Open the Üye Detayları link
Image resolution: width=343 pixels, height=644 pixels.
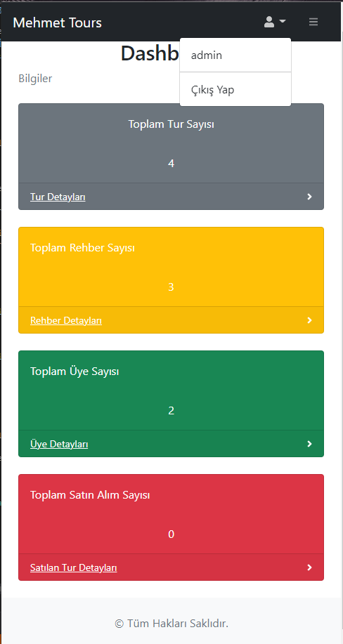(x=59, y=444)
